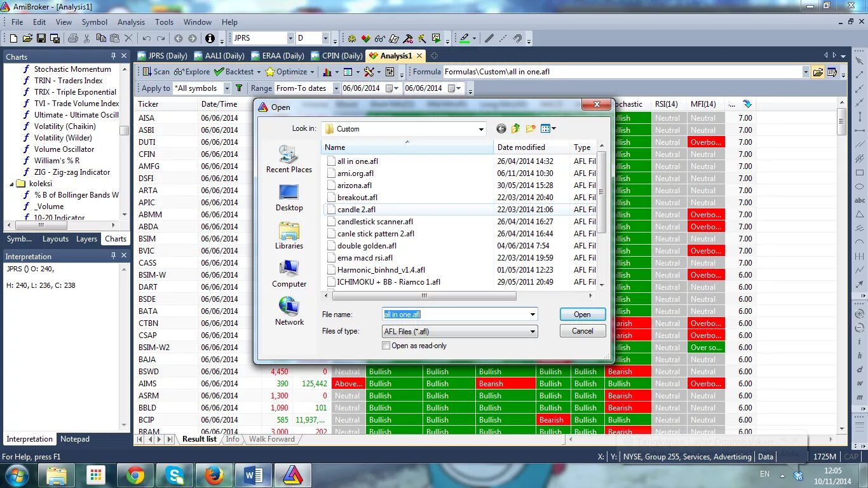
Task: Open Firefox from the taskbar
Action: 214,475
